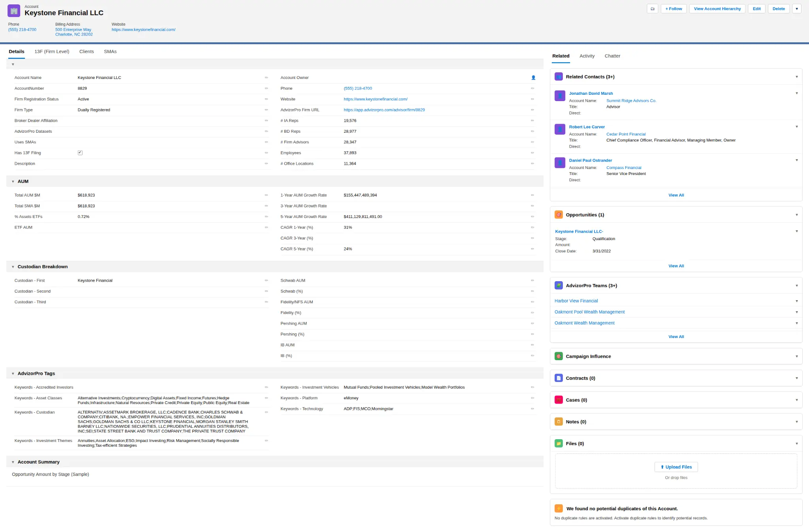809x532 pixels.
Task: Open Oakmont Pool Wealth Management team link
Action: [590, 312]
